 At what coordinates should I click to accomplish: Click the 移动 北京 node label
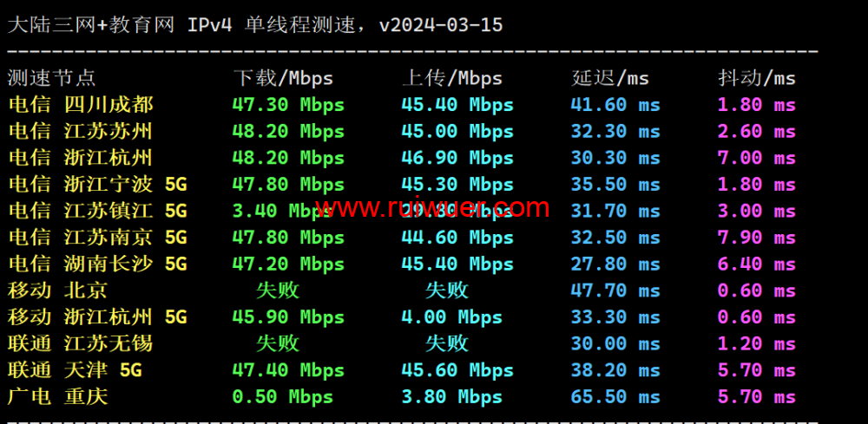click(x=58, y=290)
